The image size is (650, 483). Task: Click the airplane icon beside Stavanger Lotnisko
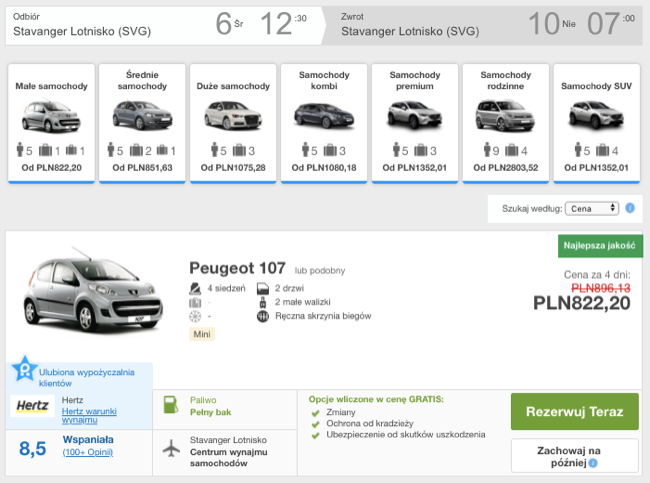pos(171,448)
